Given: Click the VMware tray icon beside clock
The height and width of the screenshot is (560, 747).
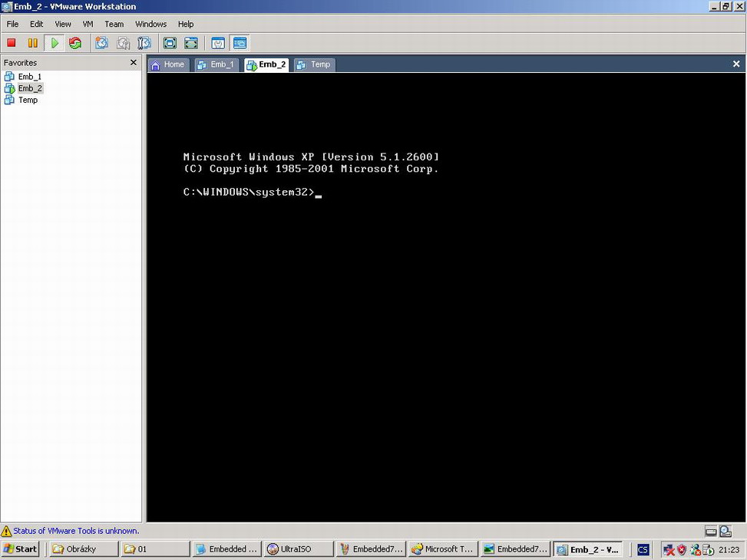Looking at the screenshot, I should (x=708, y=550).
